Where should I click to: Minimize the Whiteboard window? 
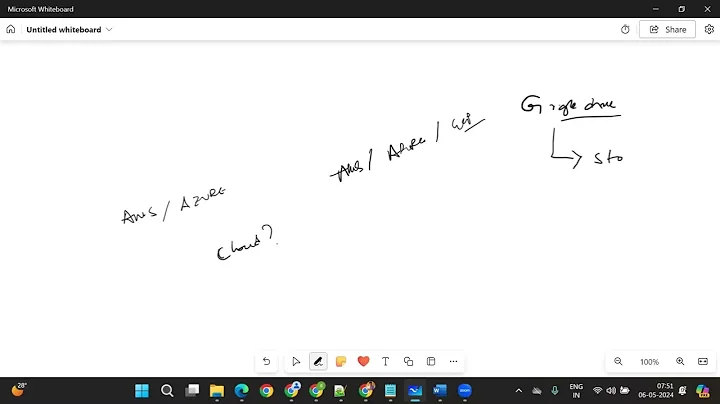point(656,9)
